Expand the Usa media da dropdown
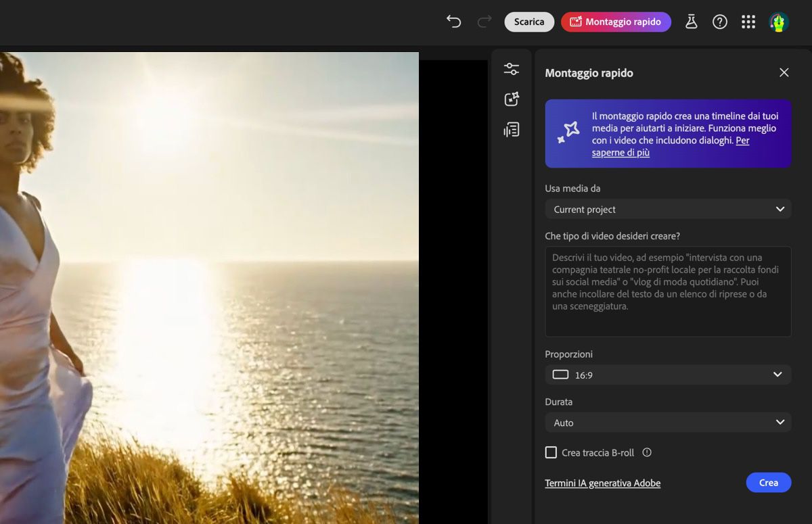 click(668, 209)
